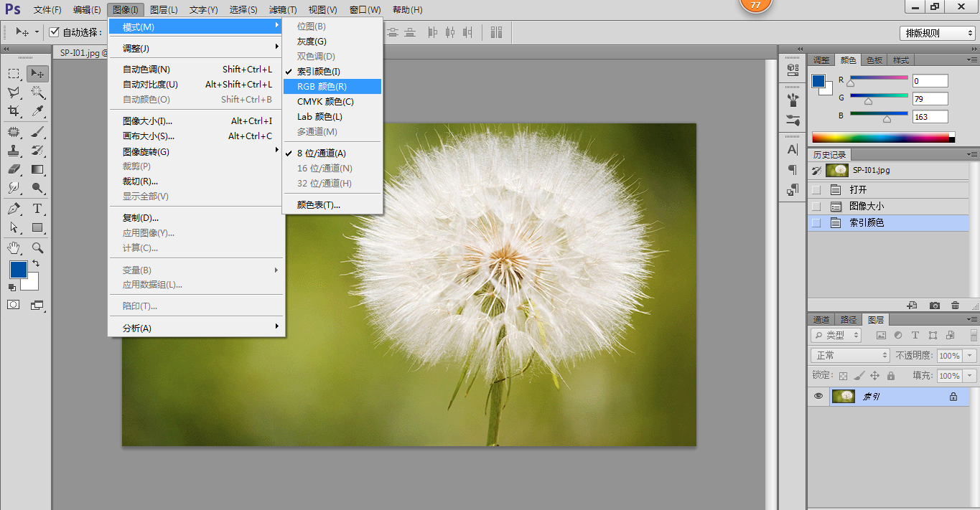Viewport: 980px width, 510px height.
Task: Expand the opacity (不透明度) slider arrow
Action: [971, 356]
